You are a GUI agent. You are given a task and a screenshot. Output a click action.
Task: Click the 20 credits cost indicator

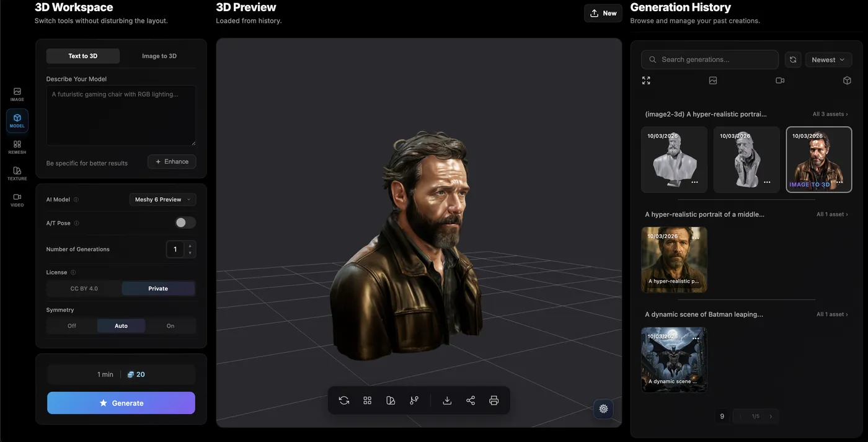(136, 374)
